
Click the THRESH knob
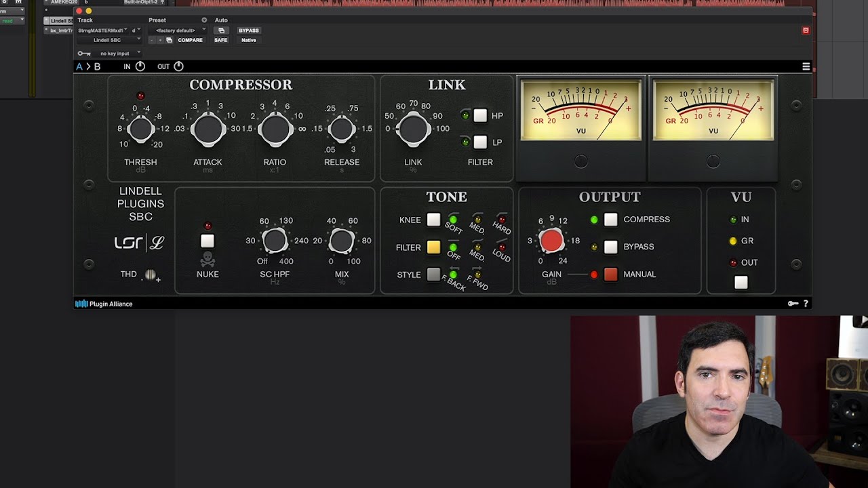coord(140,129)
